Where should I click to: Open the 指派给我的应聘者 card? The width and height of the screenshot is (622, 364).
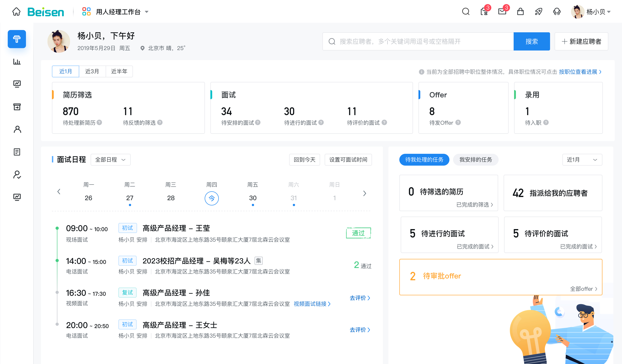pyautogui.click(x=553, y=193)
